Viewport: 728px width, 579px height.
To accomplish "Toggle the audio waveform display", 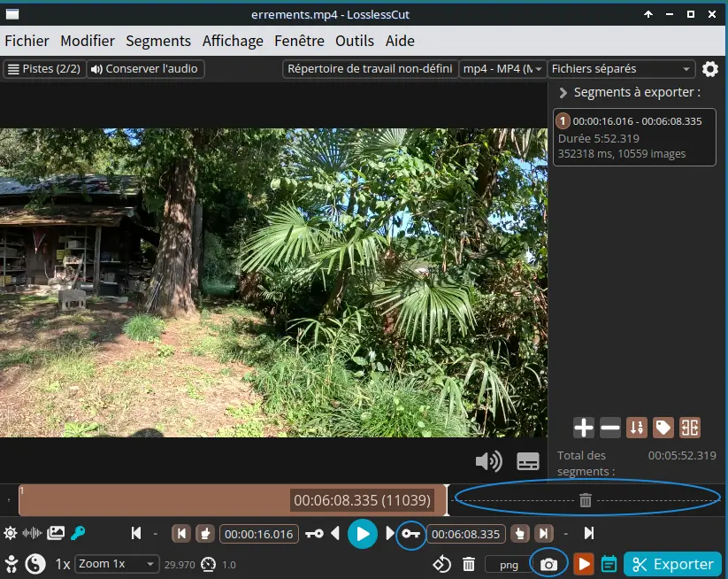I will [33, 533].
